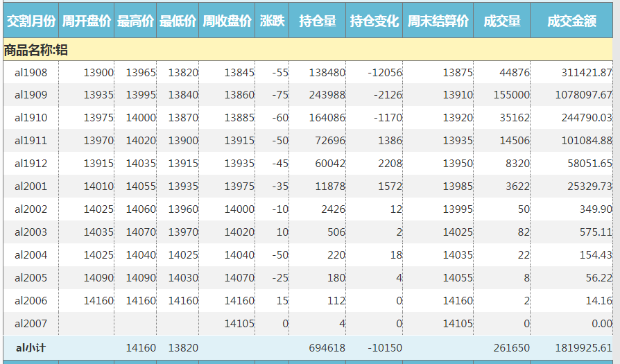Viewport: 620px width, 364px height.
Task: Click the 涨跌 column header
Action: tap(272, 21)
